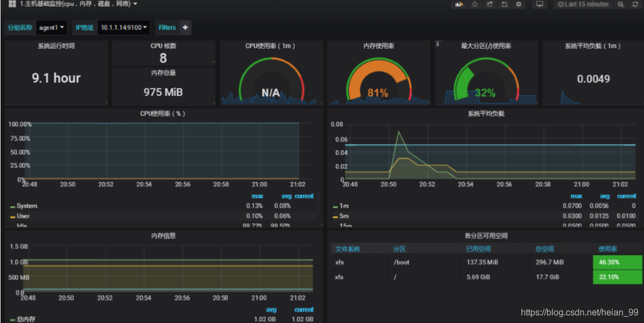Toggle the User series in CPU legend
644x323 pixels.
point(23,216)
